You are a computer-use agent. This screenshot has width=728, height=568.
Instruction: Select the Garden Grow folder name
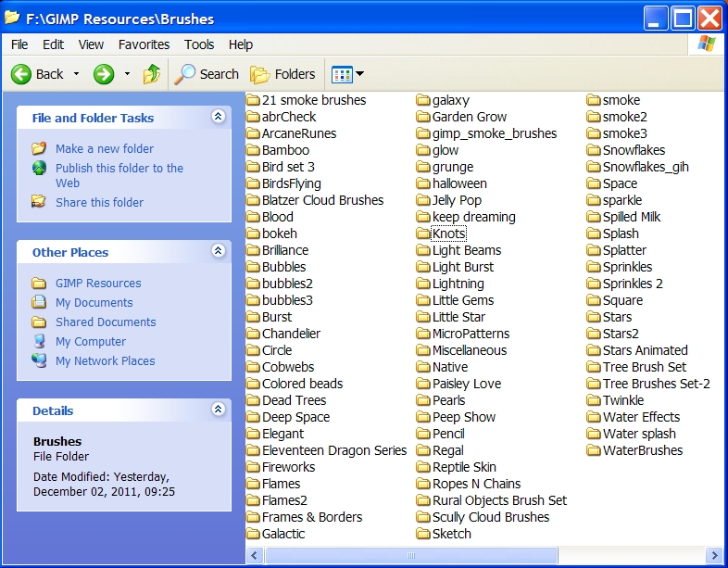(470, 117)
